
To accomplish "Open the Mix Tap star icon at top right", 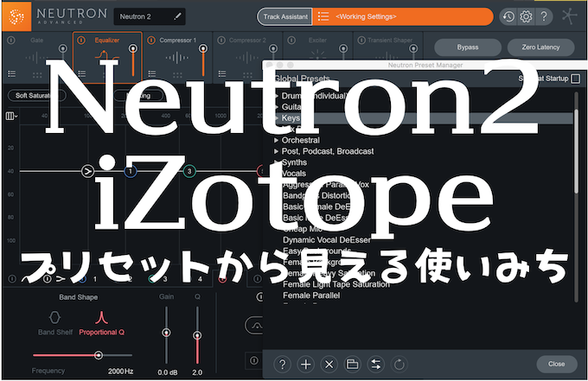I will pyautogui.click(x=569, y=16).
